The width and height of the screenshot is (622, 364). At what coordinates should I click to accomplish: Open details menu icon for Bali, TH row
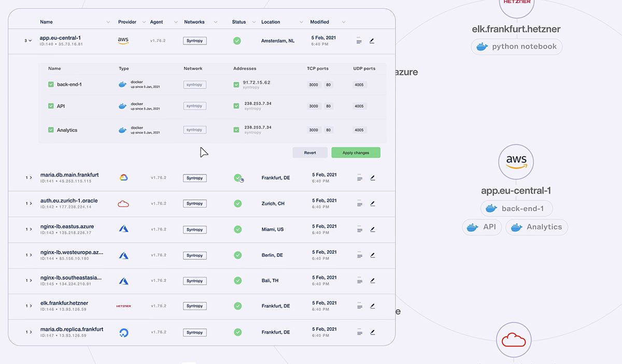pyautogui.click(x=360, y=281)
